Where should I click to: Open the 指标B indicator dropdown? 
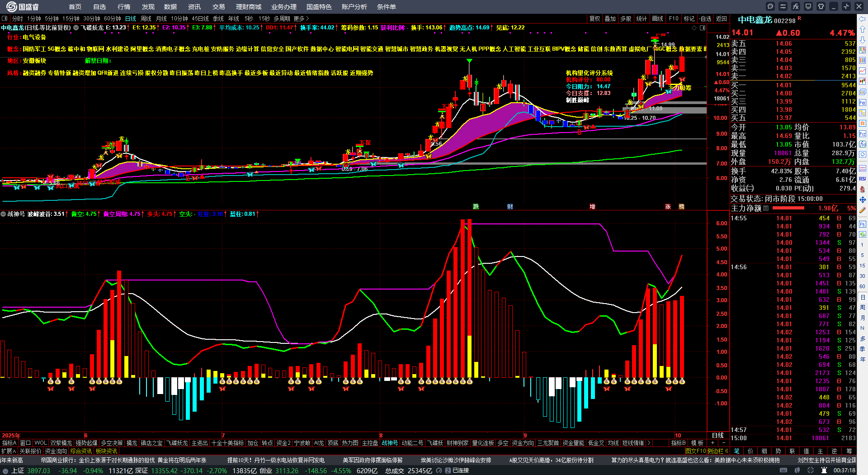(x=679, y=443)
